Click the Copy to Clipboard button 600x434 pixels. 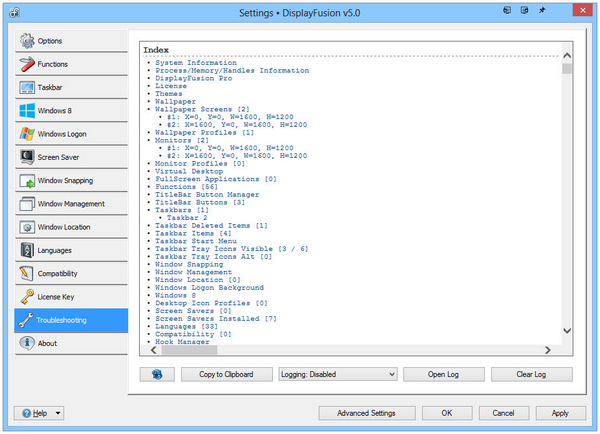[x=227, y=374]
